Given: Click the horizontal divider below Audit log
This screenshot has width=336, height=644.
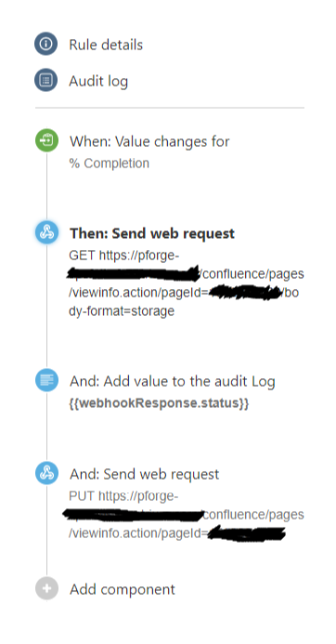Looking at the screenshot, I should tap(170, 108).
